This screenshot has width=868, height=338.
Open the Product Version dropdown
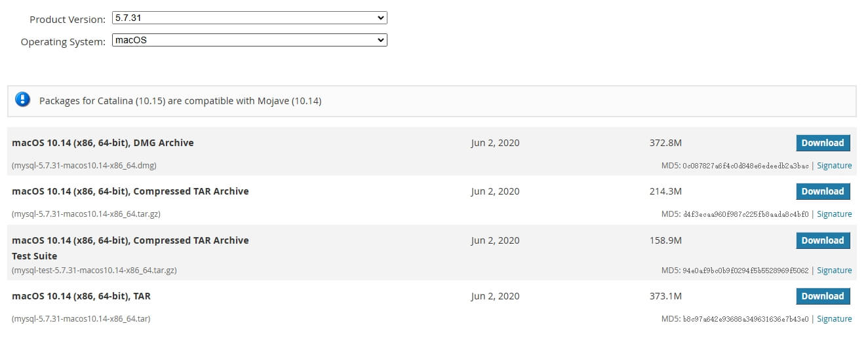pos(249,18)
